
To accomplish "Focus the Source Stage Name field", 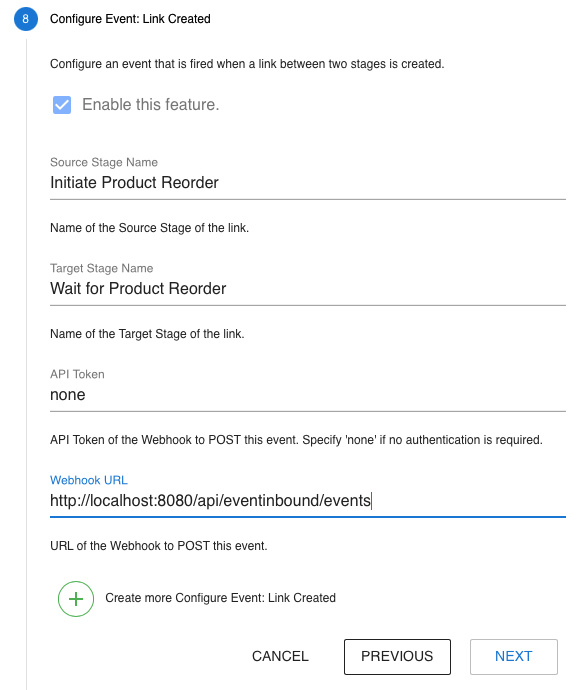I will click(x=308, y=183).
